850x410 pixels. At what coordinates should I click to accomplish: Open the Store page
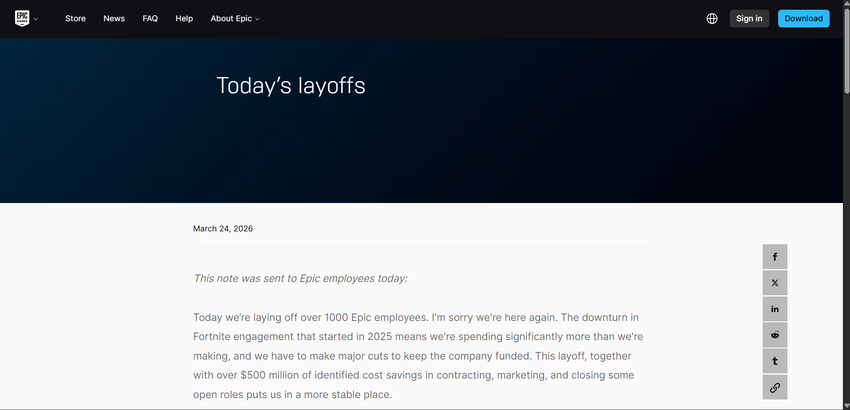[75, 19]
